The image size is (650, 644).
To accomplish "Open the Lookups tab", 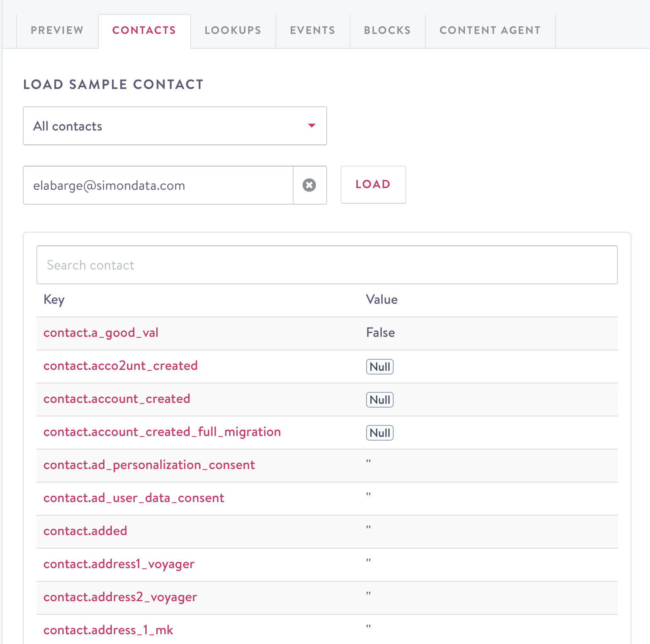I will tap(233, 31).
